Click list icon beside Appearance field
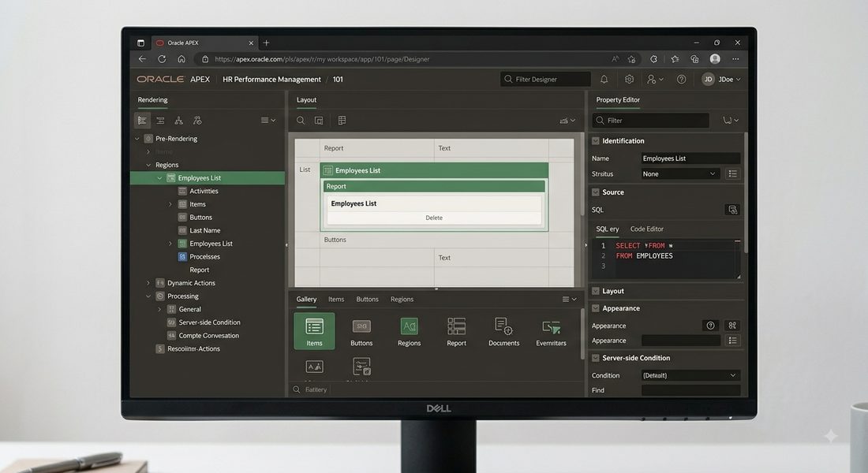The height and width of the screenshot is (473, 868). click(732, 341)
